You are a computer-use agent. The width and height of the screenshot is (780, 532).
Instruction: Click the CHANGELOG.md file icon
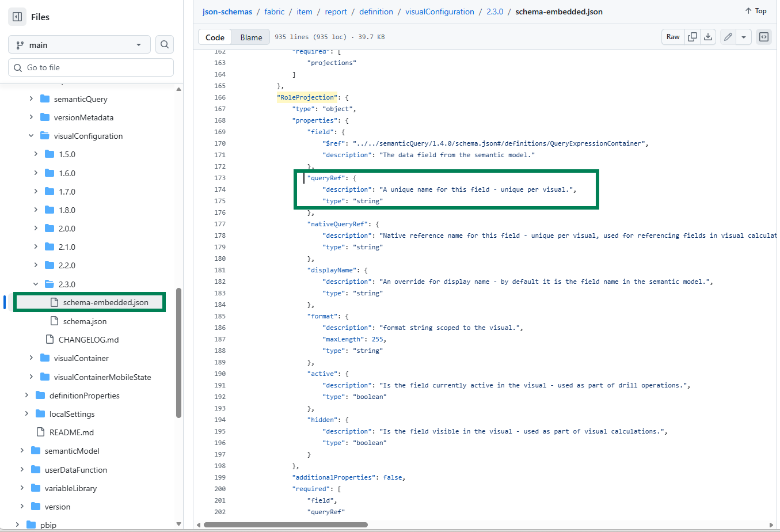pos(50,340)
